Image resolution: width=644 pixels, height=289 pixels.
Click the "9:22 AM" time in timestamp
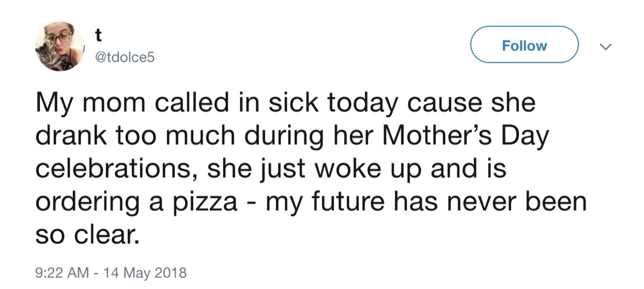61,273
